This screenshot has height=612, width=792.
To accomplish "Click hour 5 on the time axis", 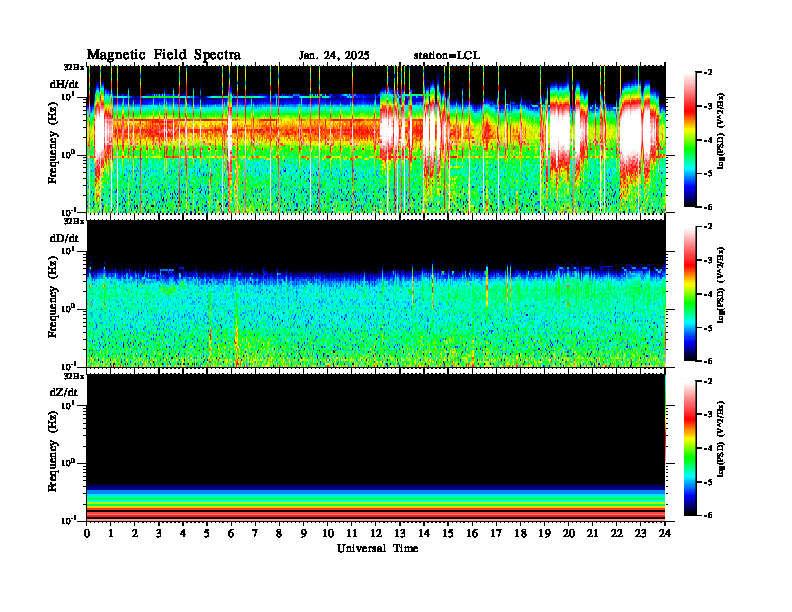I will coord(207,533).
